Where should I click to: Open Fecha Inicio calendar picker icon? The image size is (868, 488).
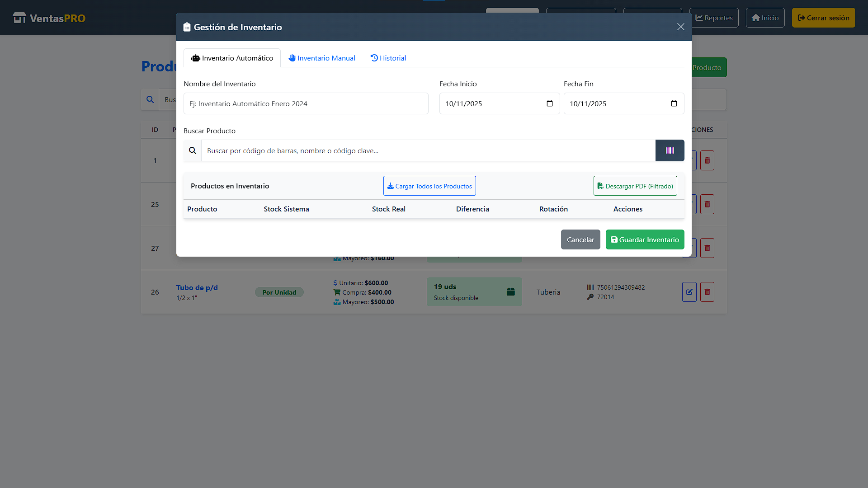(549, 103)
